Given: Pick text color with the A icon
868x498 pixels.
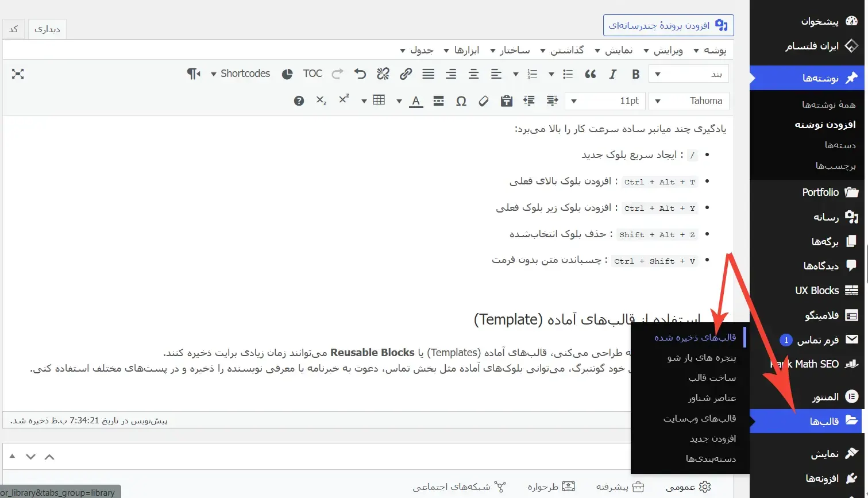Looking at the screenshot, I should (x=416, y=101).
